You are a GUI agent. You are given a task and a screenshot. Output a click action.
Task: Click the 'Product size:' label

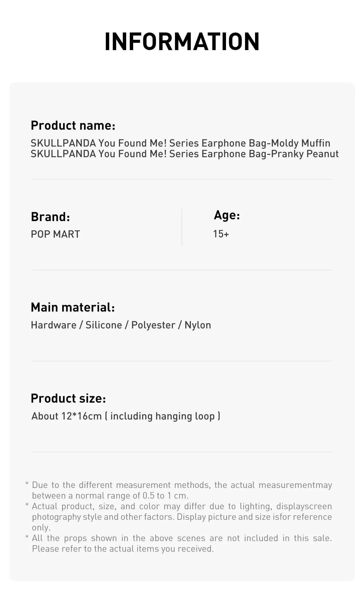tap(68, 398)
